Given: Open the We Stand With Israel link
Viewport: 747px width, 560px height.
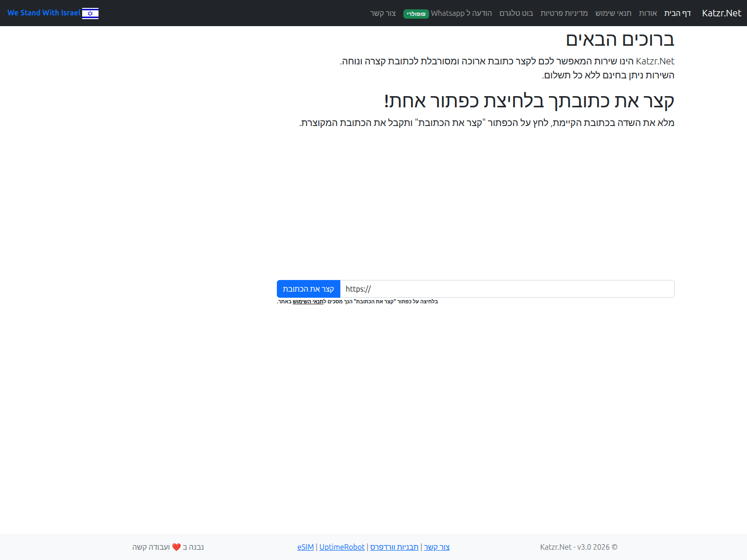Looking at the screenshot, I should click(x=53, y=13).
